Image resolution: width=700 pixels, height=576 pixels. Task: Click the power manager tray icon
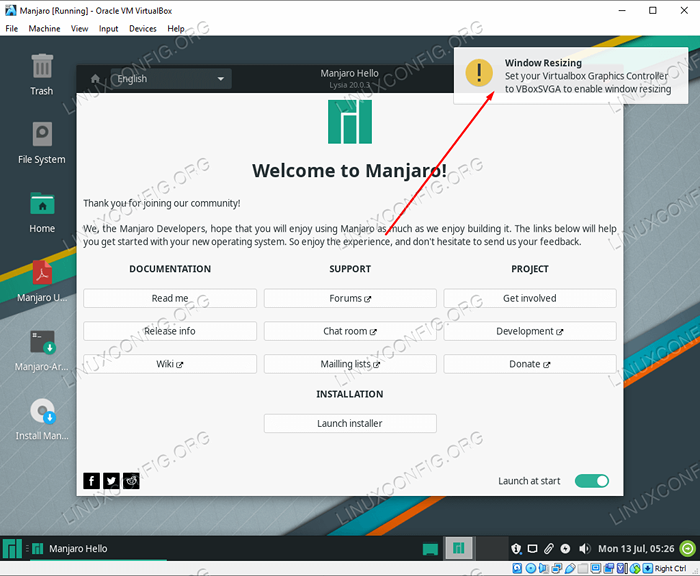[x=565, y=548]
